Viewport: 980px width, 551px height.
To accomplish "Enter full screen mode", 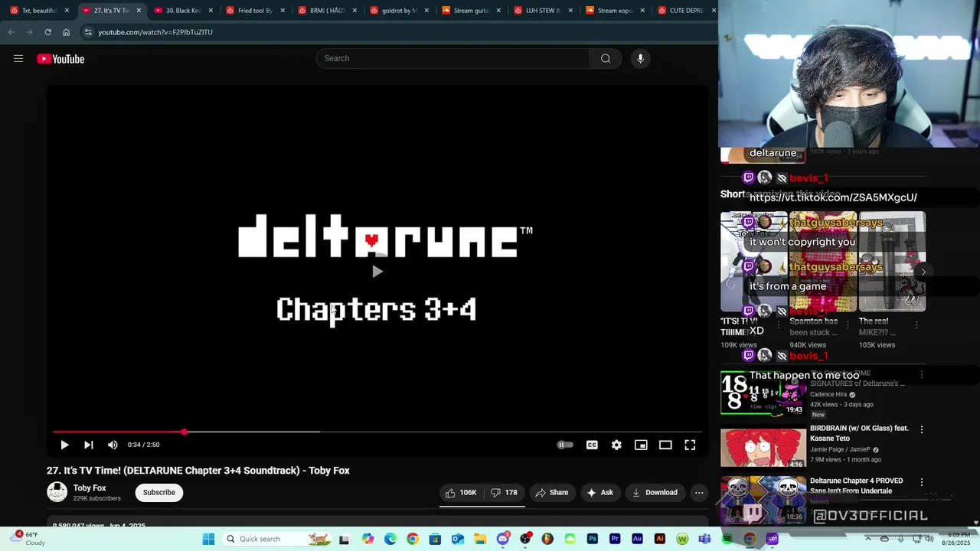I will pos(690,445).
